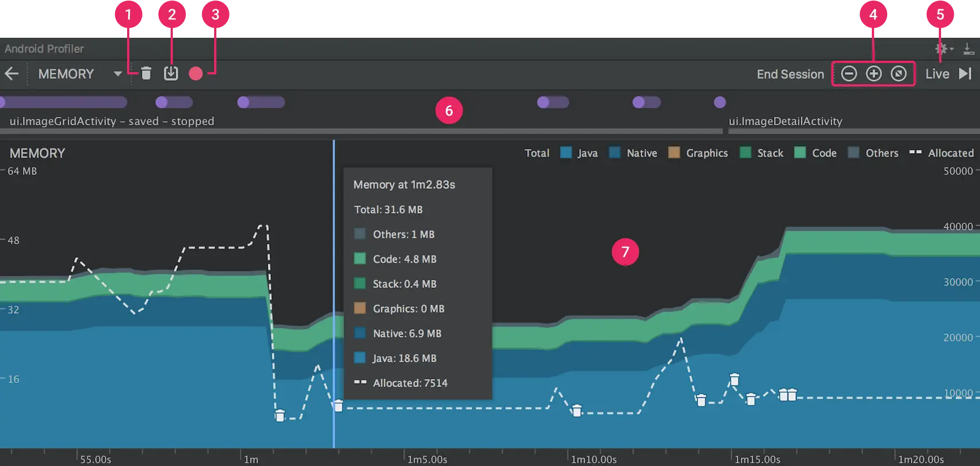Image resolution: width=980 pixels, height=466 pixels.
Task: Go back with the left arrow button
Action: [x=11, y=74]
